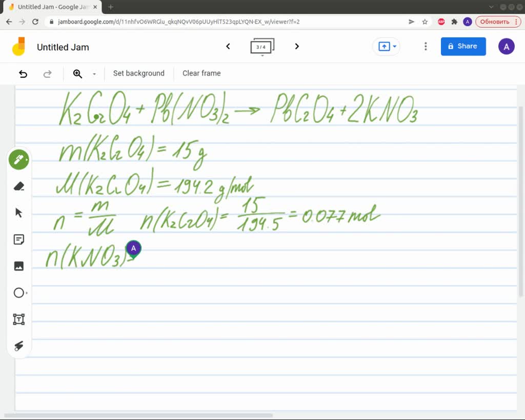The width and height of the screenshot is (525, 420).
Task: Select the Eraser tool
Action: tap(18, 186)
